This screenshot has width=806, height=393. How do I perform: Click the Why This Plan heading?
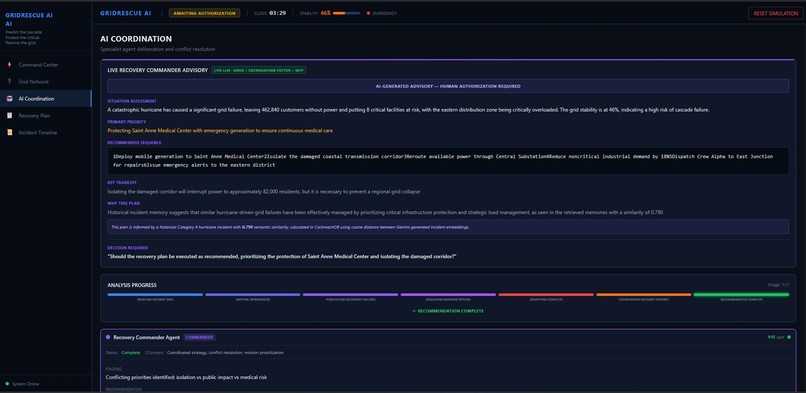(x=124, y=203)
